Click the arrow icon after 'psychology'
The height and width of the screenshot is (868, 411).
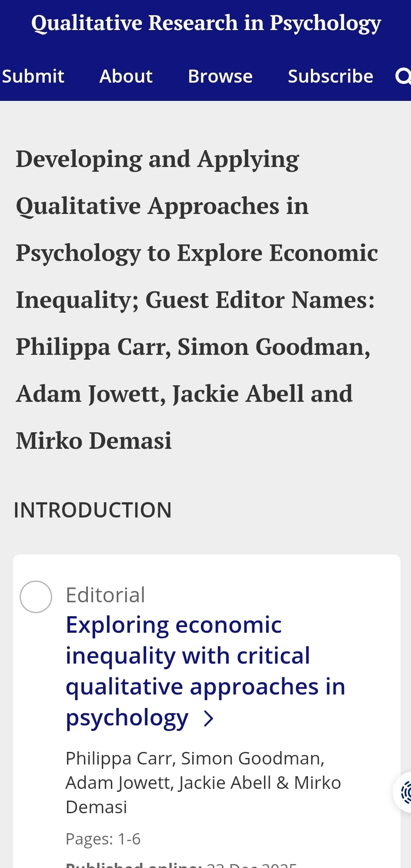pyautogui.click(x=209, y=719)
